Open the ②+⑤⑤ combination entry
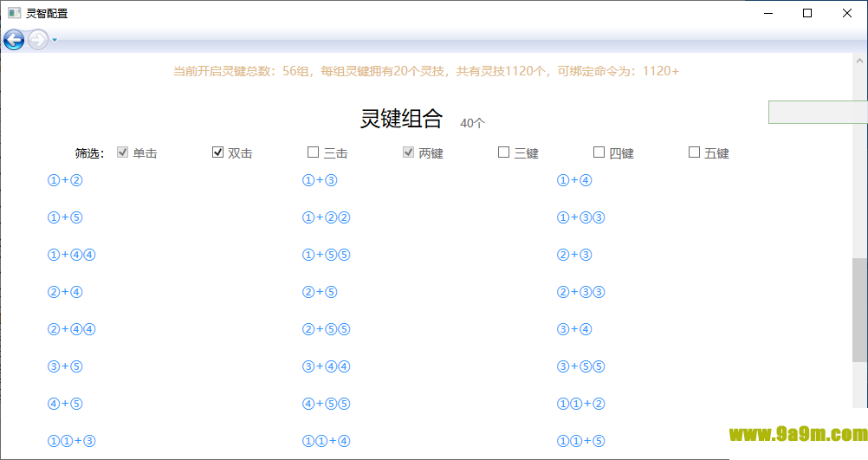 [x=326, y=329]
